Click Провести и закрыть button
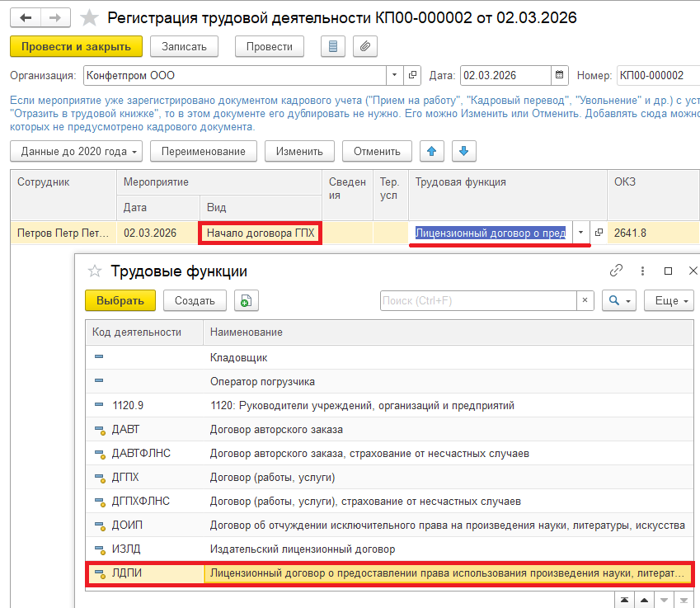The image size is (700, 608). pyautogui.click(x=77, y=46)
